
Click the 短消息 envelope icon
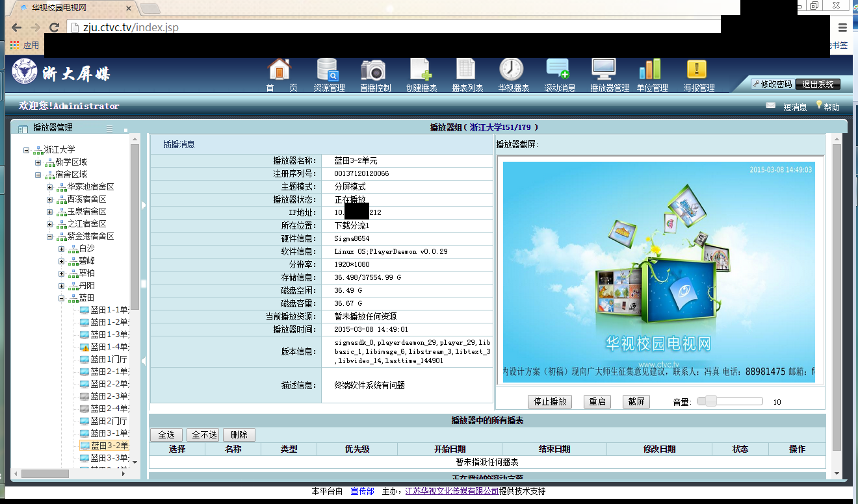coord(771,105)
